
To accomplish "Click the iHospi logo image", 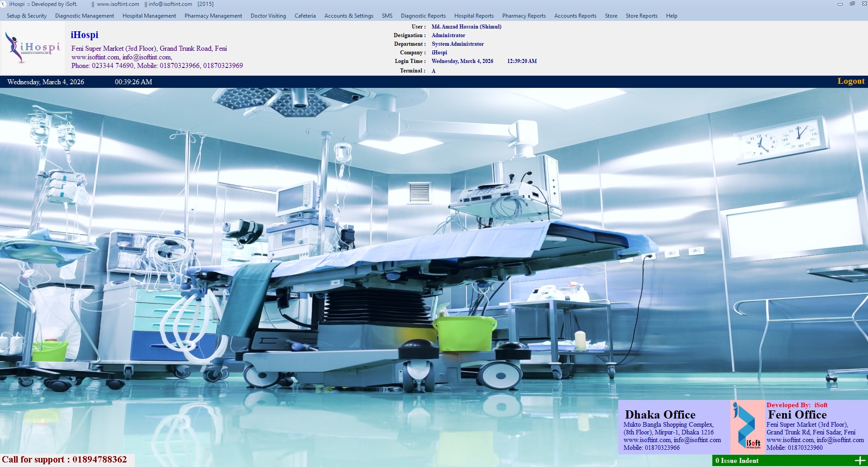I will (33, 48).
